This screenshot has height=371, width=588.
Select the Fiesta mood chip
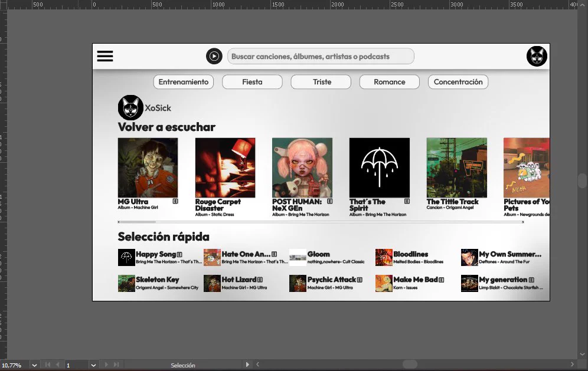pyautogui.click(x=252, y=82)
